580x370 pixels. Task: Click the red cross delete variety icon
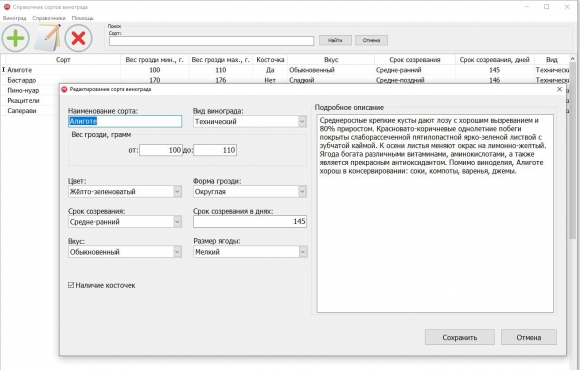(78, 38)
